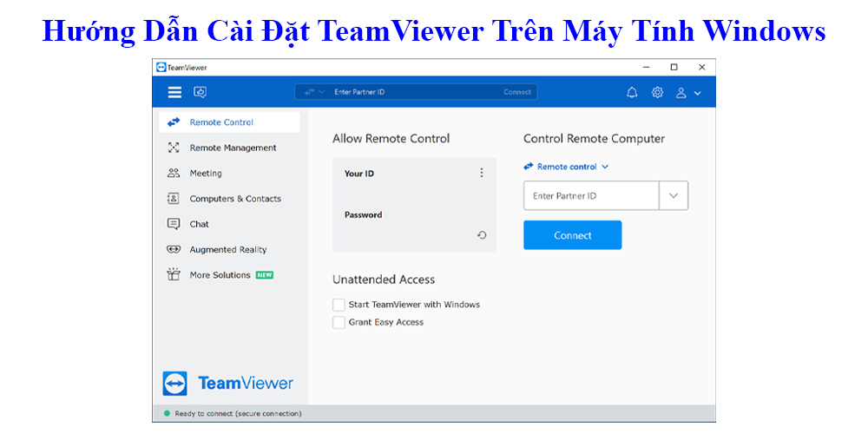Viewport: 868px width, 434px height.
Task: Click the Remote Control arrows icon in the sidebar
Action: coord(174,122)
